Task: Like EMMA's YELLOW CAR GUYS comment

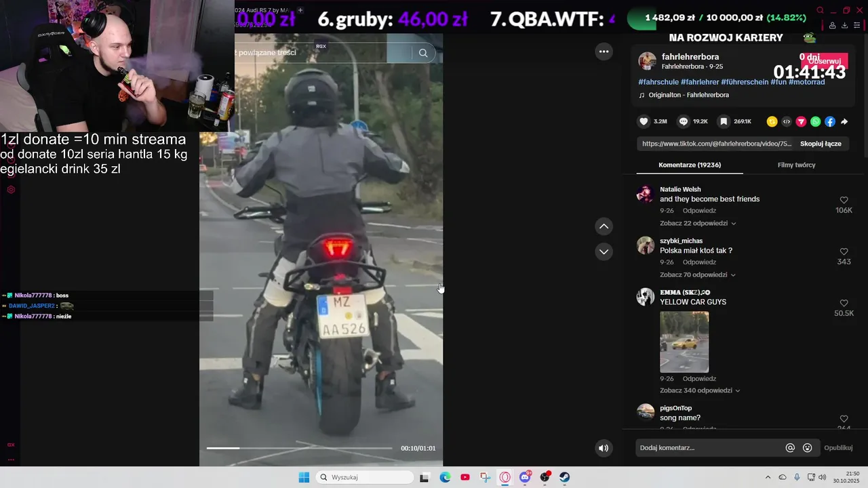Action: pyautogui.click(x=844, y=303)
